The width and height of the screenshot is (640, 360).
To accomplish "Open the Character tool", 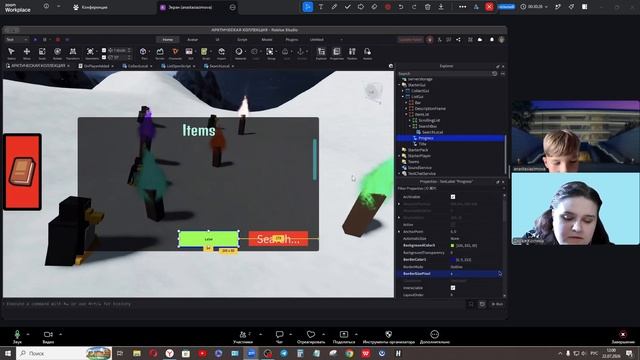I will [175, 53].
